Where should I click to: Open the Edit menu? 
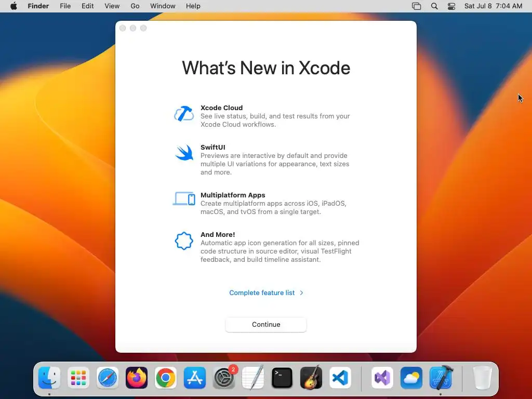87,6
